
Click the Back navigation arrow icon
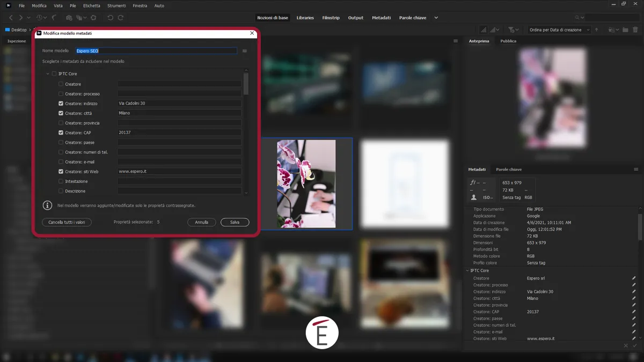point(11,17)
